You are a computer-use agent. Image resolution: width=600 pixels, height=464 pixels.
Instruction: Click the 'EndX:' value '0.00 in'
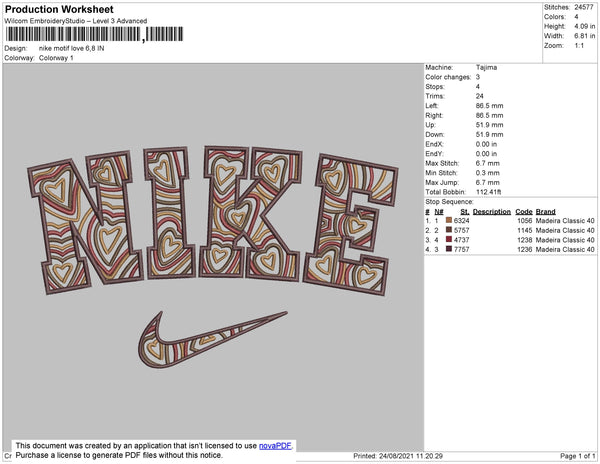pyautogui.click(x=486, y=144)
